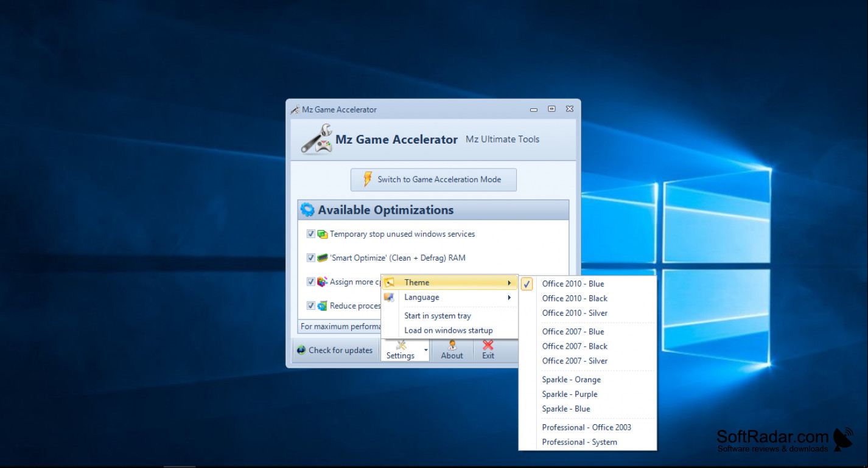Open the Theme submenu entry
This screenshot has width=868, height=468.
[x=449, y=282]
